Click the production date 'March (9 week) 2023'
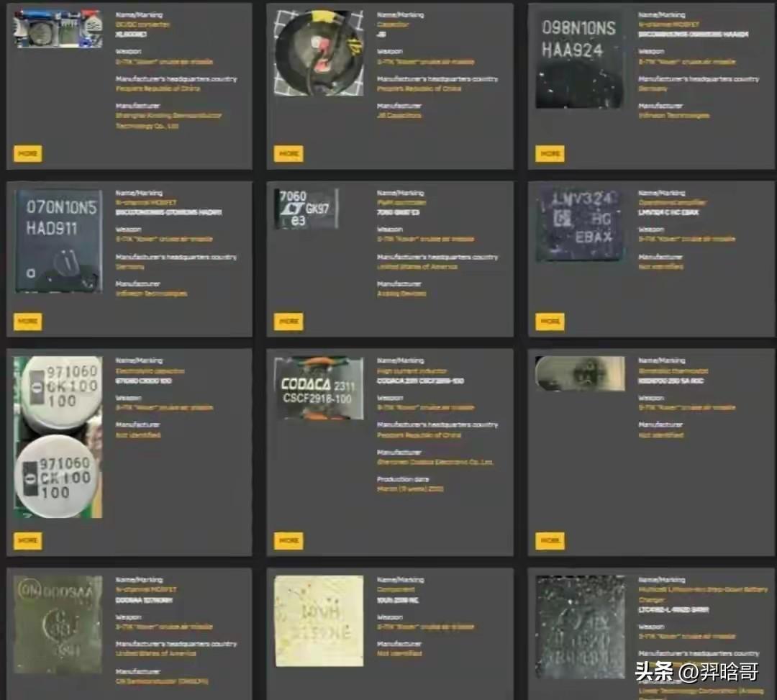777x700 pixels. pos(410,489)
